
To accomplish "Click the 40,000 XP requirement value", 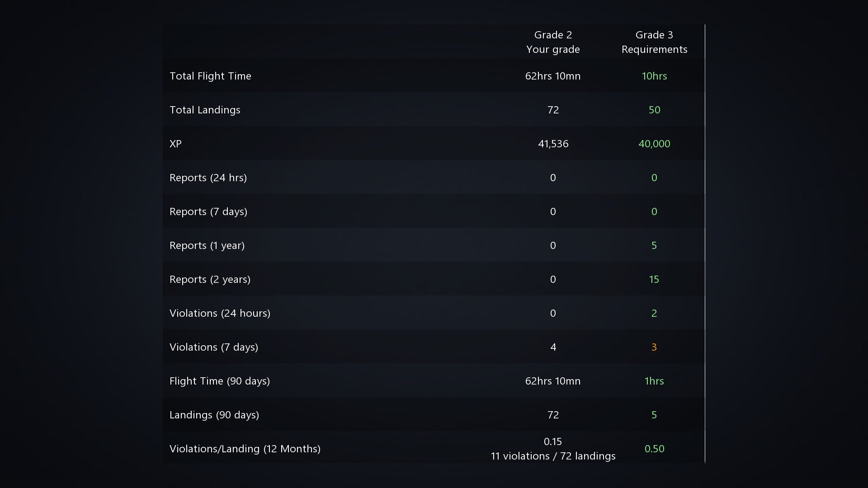I will click(654, 144).
